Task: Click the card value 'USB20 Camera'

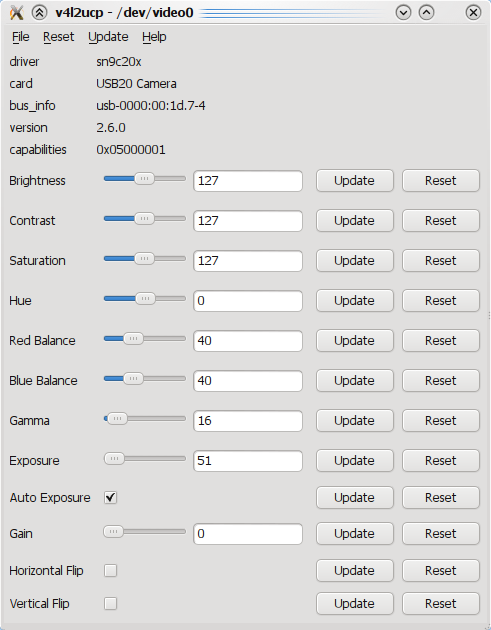Action: [136, 84]
